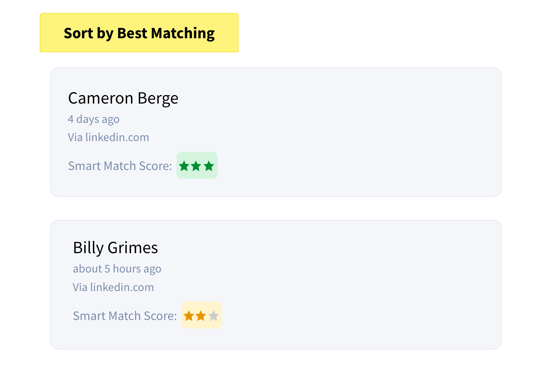Click first green star for Cameron Berge
Screen dimensions: 541x392
(x=184, y=166)
